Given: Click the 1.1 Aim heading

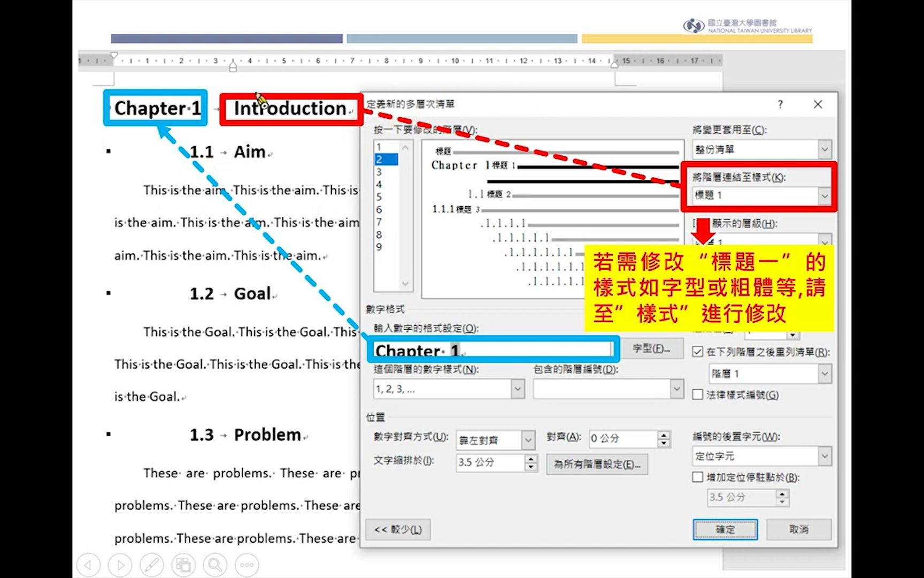Looking at the screenshot, I should pyautogui.click(x=228, y=152).
